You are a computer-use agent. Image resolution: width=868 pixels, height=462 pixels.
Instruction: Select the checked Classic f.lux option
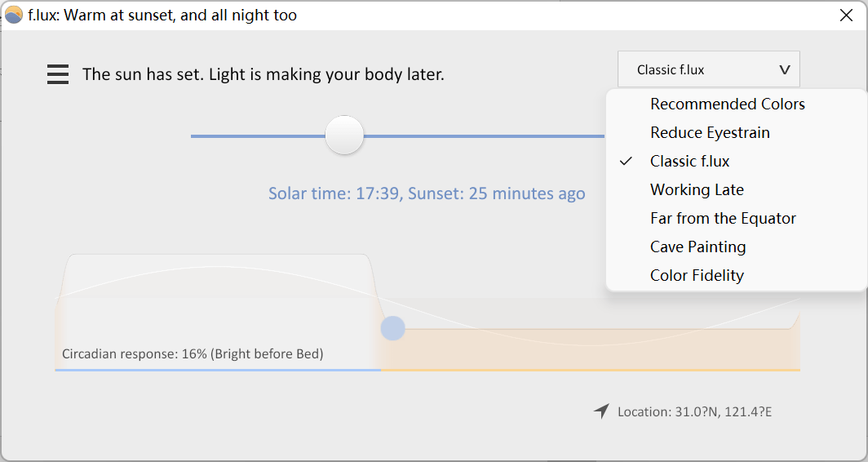pyautogui.click(x=690, y=161)
